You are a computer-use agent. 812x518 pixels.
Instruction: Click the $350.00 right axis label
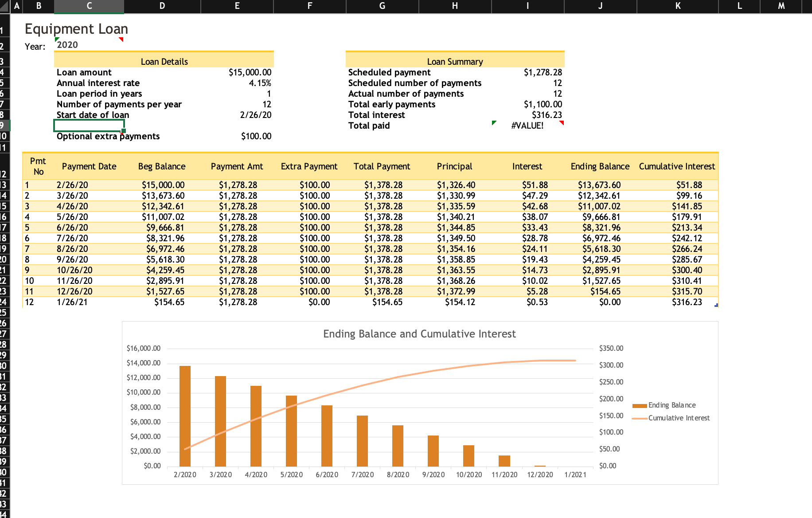click(x=611, y=349)
